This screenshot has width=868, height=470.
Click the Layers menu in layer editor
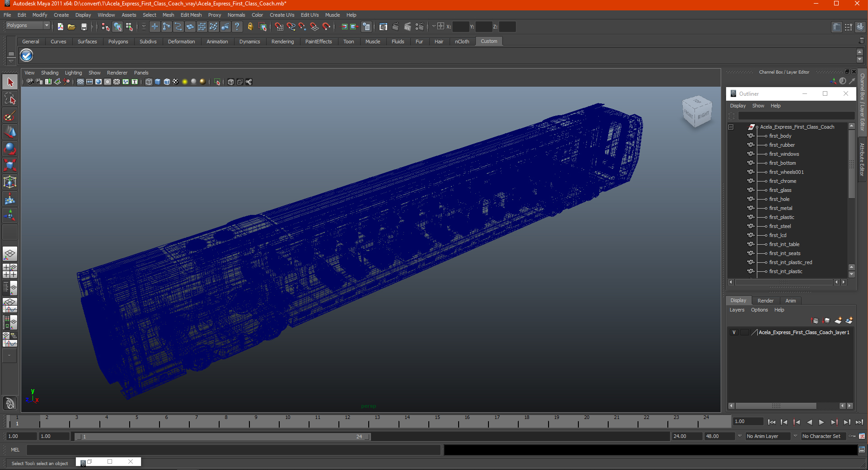[x=737, y=310]
